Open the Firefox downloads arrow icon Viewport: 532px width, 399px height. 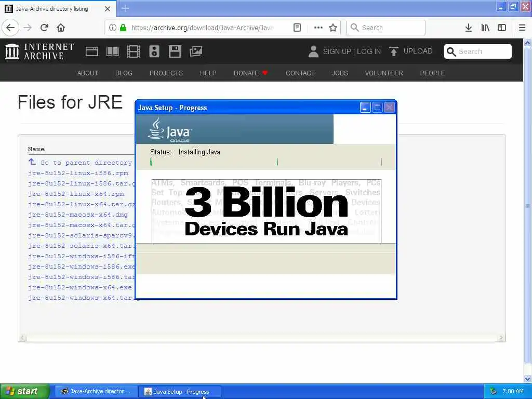tap(469, 28)
